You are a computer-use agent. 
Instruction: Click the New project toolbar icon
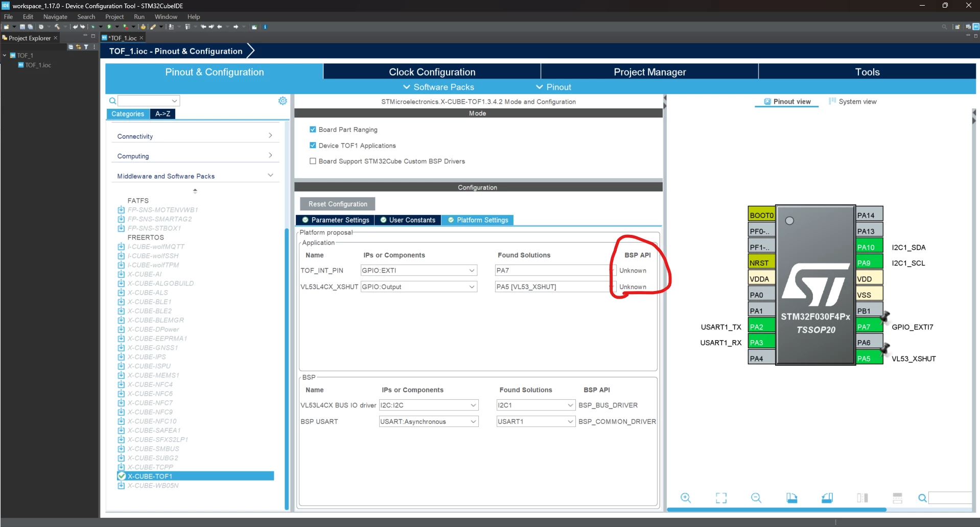[7, 27]
